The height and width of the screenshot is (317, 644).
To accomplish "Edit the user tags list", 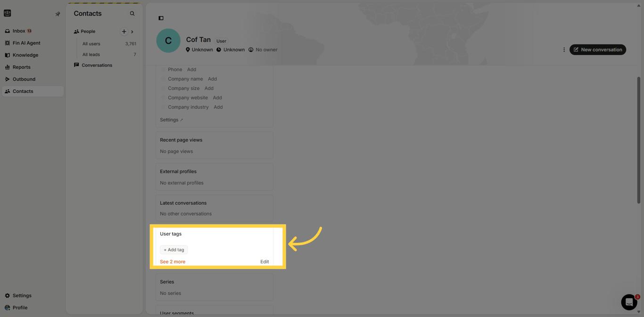I will point(264,261).
